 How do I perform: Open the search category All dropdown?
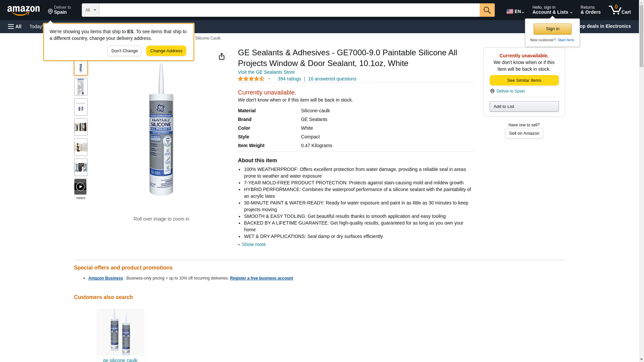click(90, 10)
